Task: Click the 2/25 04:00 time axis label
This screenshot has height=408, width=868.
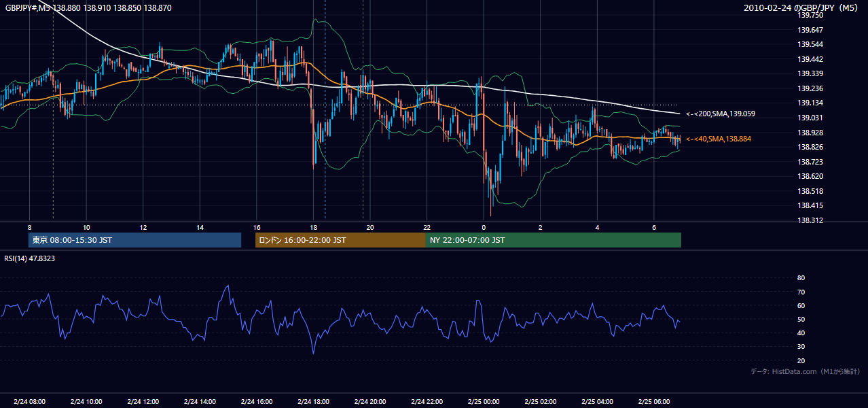Action: [x=598, y=401]
